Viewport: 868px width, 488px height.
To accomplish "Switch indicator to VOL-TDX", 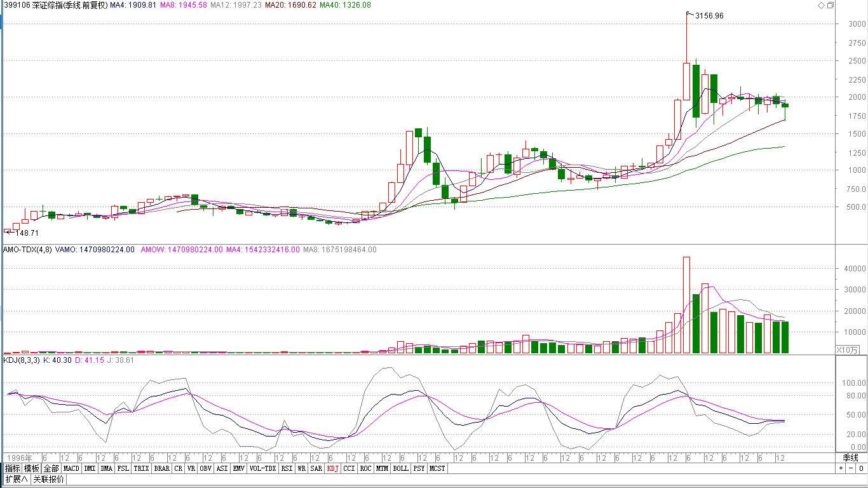I will (263, 468).
